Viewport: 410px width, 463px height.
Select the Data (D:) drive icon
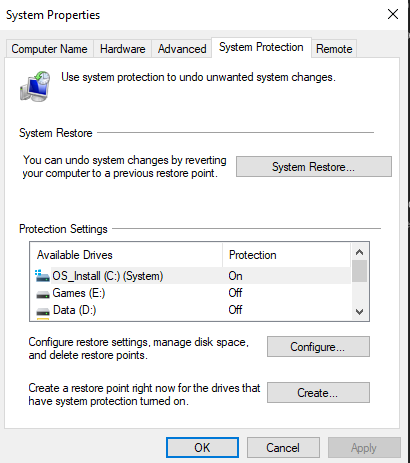43,312
